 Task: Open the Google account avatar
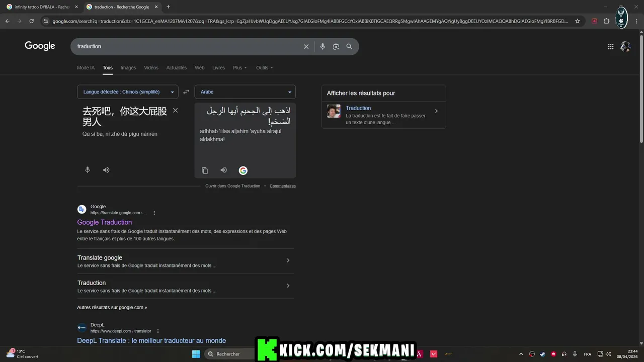(625, 46)
